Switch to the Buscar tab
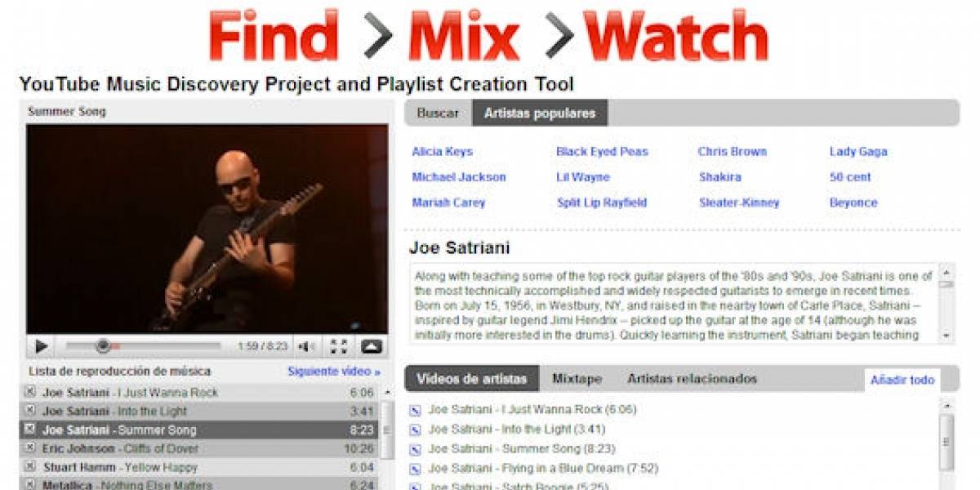This screenshot has width=980, height=490. click(x=438, y=114)
